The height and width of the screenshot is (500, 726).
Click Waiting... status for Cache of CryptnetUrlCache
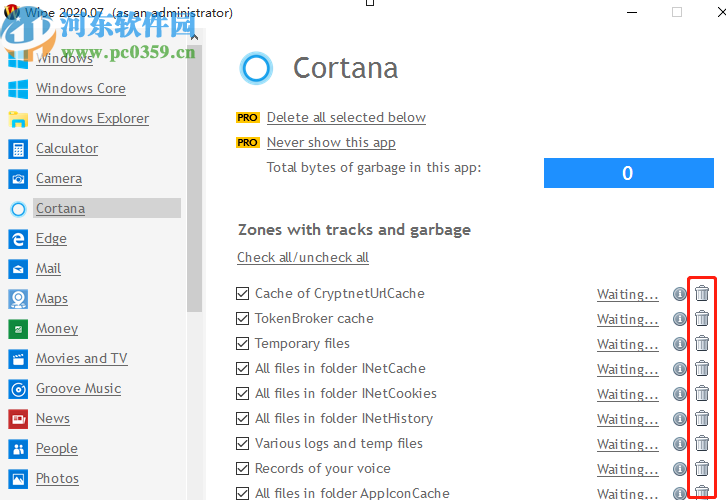(x=628, y=294)
